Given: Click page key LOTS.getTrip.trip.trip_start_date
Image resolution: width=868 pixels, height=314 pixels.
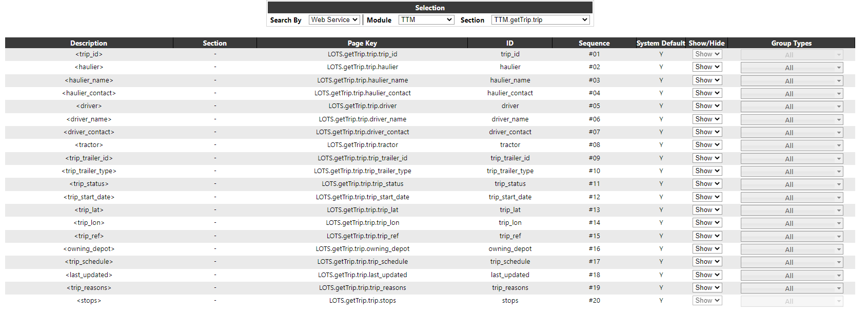Looking at the screenshot, I should tap(363, 197).
